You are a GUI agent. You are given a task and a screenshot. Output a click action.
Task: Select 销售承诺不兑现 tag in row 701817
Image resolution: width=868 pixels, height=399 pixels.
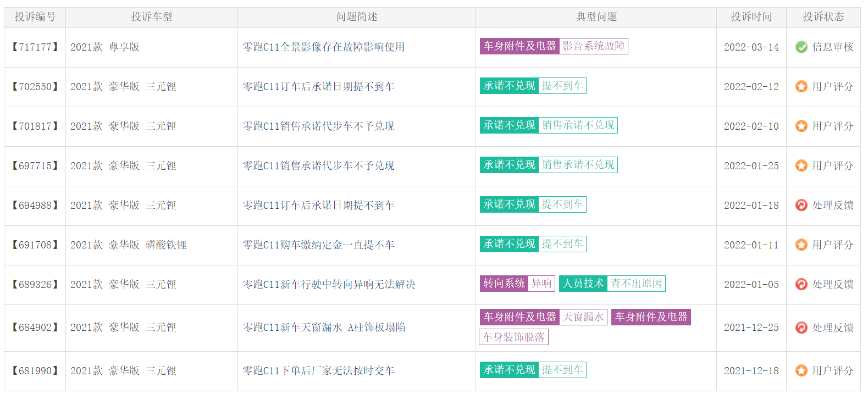click(578, 125)
